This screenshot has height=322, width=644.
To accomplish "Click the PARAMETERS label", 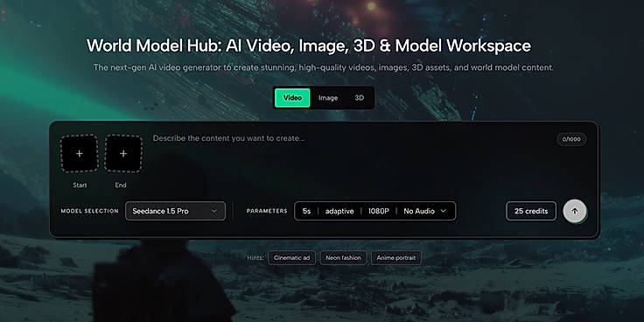I will pyautogui.click(x=267, y=211).
